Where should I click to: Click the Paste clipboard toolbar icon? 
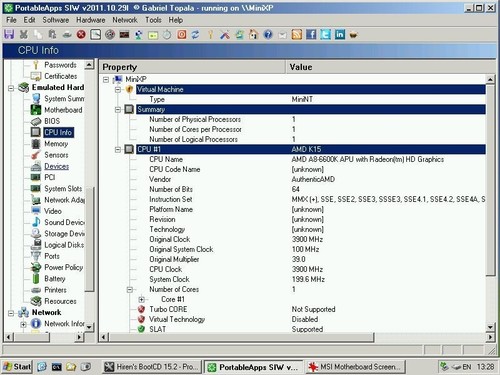52,34
